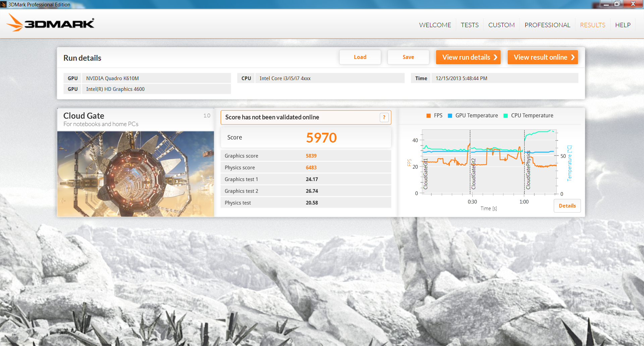The image size is (644, 346).
Task: Click the Load button
Action: 360,57
